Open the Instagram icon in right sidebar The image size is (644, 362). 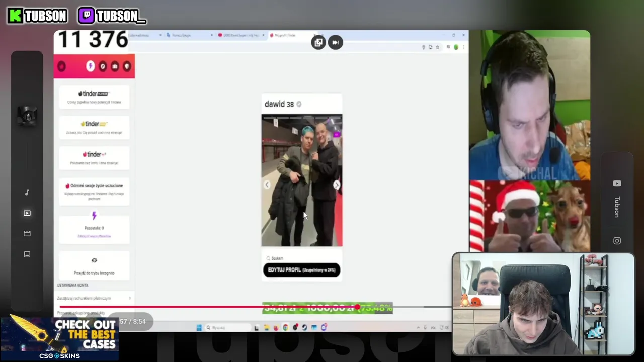[x=617, y=241]
